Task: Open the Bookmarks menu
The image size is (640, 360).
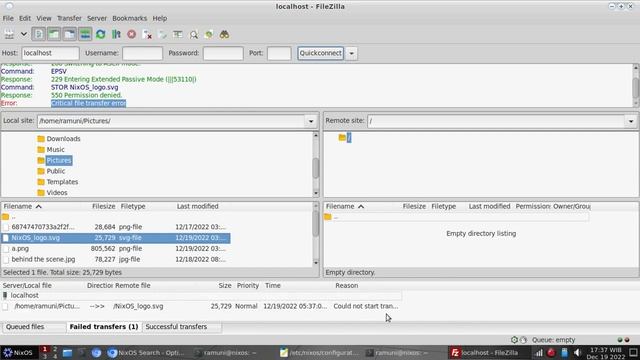Action: 129,18
